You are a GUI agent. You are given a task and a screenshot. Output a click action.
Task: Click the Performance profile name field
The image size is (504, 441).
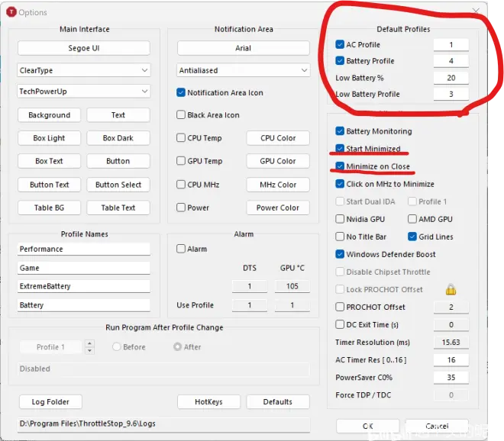point(83,249)
